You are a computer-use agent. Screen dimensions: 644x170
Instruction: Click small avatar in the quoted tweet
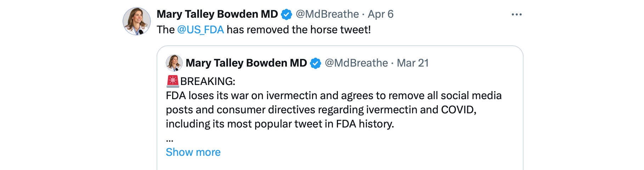pos(174,63)
